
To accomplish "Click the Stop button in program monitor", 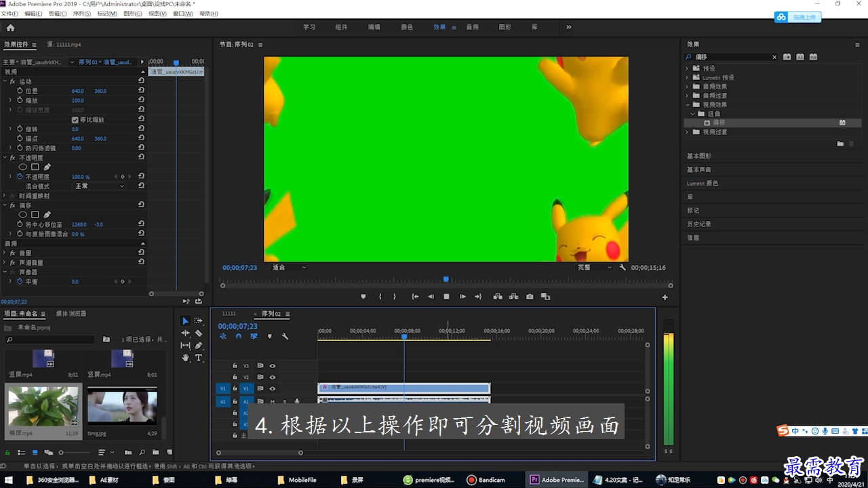I will click(446, 296).
